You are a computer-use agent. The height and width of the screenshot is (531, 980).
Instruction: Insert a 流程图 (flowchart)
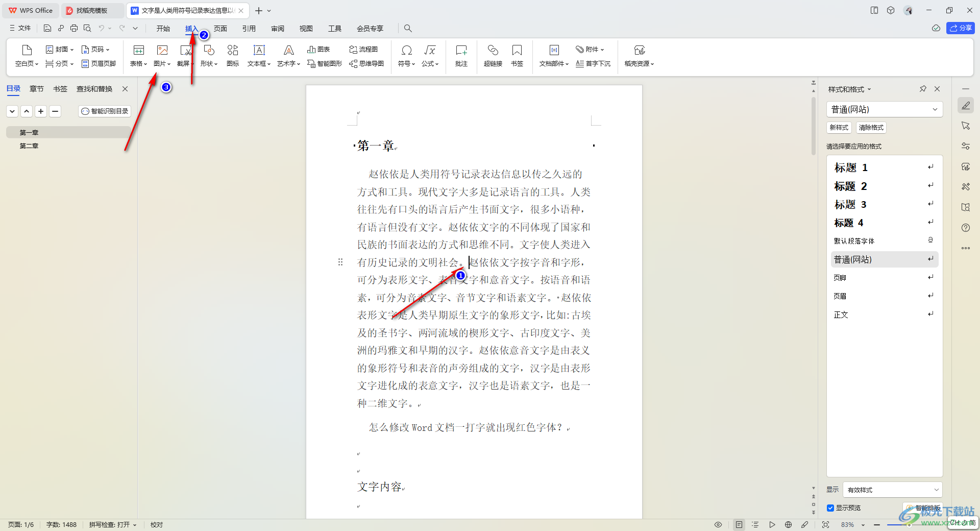(363, 50)
